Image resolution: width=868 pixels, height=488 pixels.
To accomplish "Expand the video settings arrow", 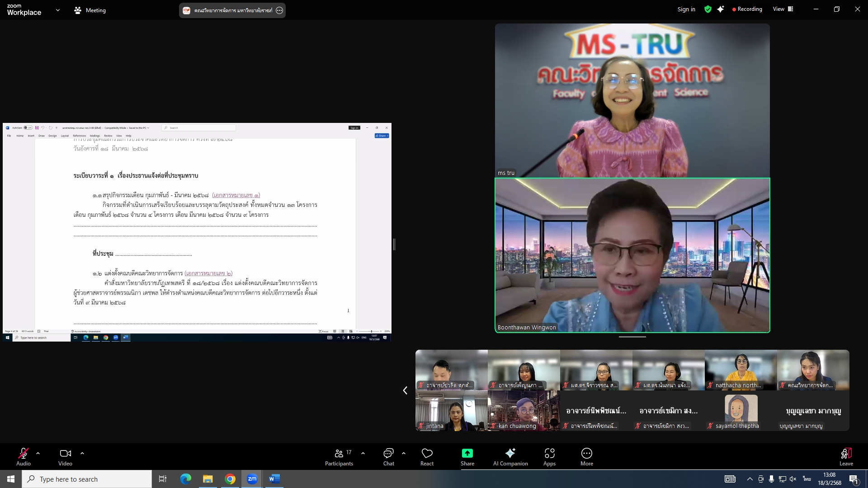I will pyautogui.click(x=82, y=453).
